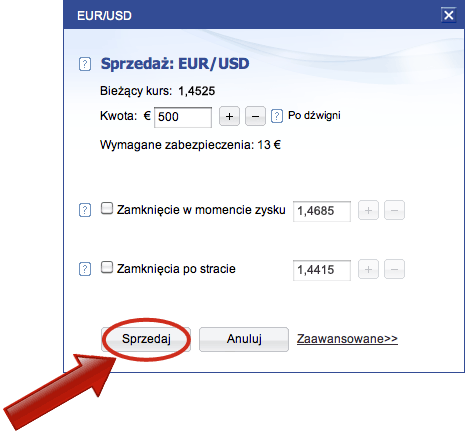465x434 pixels.
Task: Open help icon next to Po dźwigni
Action: (x=277, y=116)
